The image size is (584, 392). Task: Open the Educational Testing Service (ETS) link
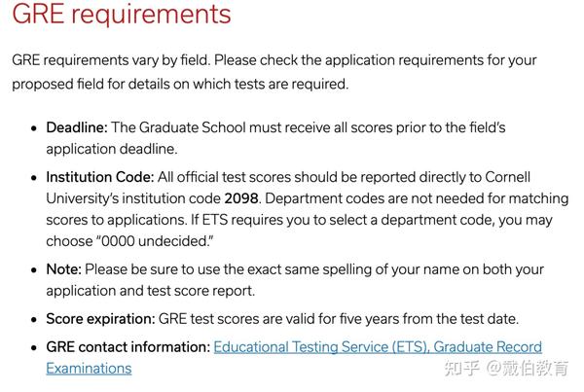point(378,347)
